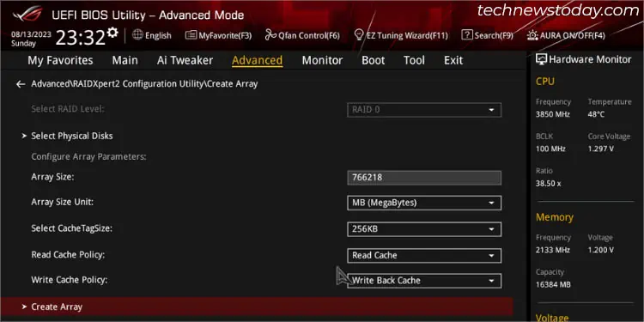The image size is (644, 322).
Task: Open MyFavorite(F3) menu
Action: tap(218, 36)
